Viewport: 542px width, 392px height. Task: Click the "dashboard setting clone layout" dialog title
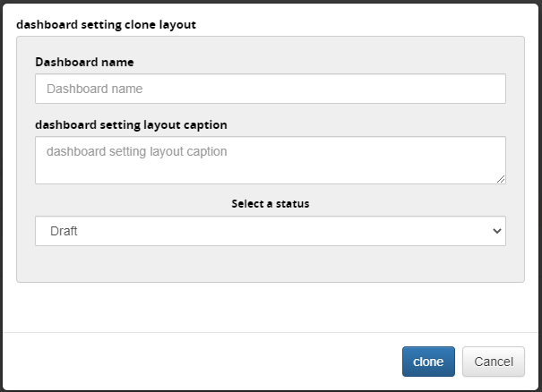pyautogui.click(x=106, y=24)
